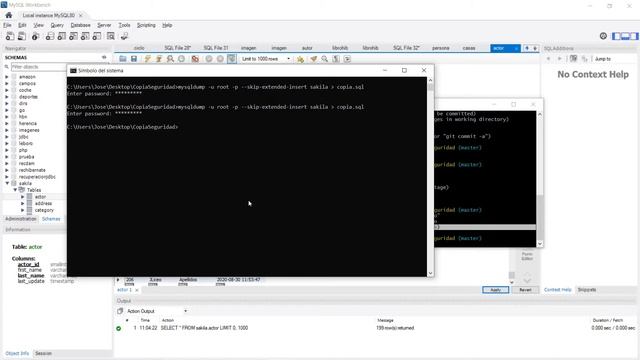Open the Scripting menu
The width and height of the screenshot is (640, 360).
tap(146, 25)
